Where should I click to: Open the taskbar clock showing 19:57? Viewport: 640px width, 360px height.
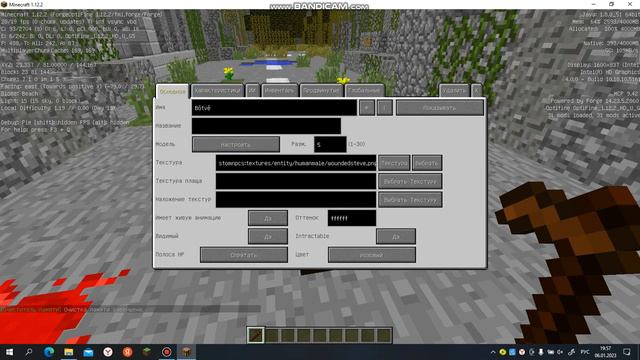tap(605, 352)
